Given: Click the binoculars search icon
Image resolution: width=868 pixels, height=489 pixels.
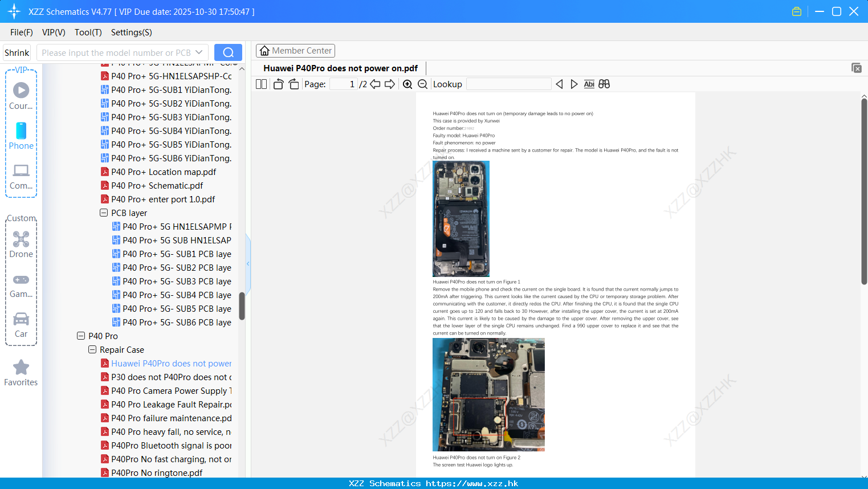Looking at the screenshot, I should 604,84.
